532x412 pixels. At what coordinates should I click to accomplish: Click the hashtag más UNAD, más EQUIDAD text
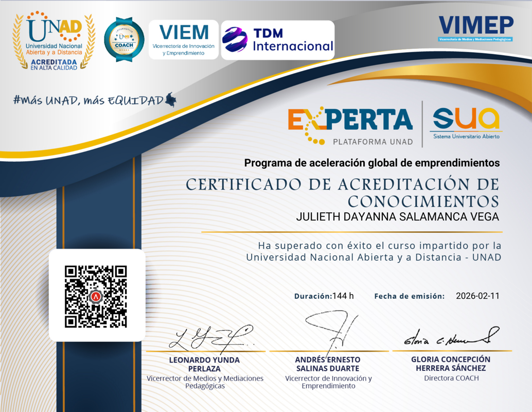88,100
